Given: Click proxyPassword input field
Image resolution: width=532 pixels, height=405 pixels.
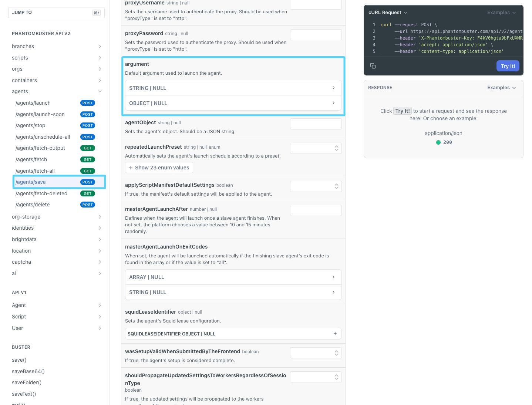Looking at the screenshot, I should click(x=316, y=35).
